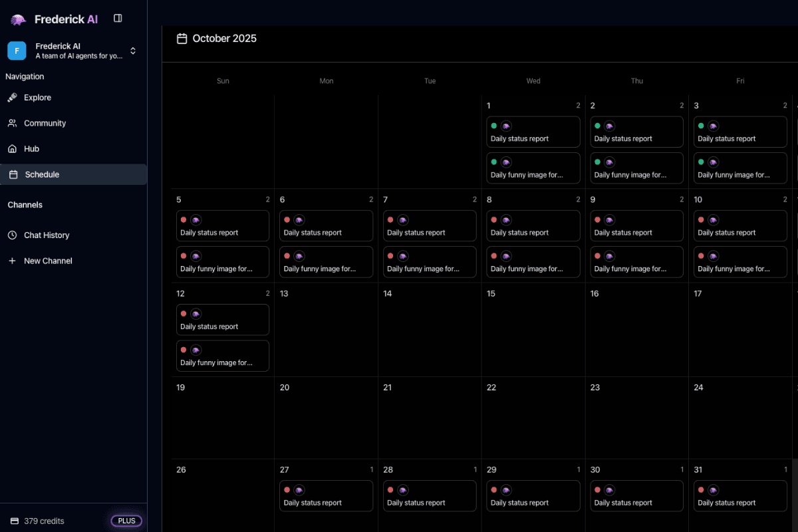Viewport: 798px width, 532px height.
Task: Expand the event count badge on October 2
Action: 681,105
